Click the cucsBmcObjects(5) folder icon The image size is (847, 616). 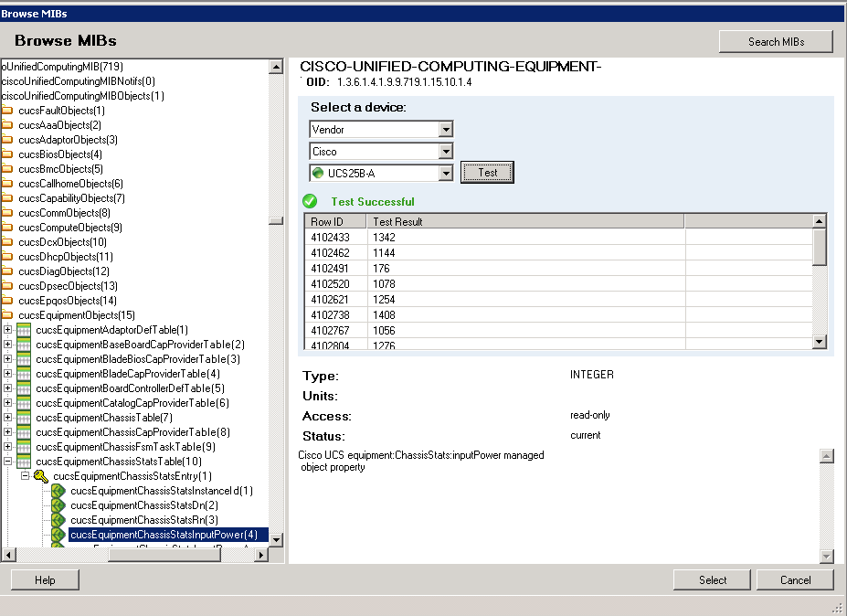click(7, 168)
